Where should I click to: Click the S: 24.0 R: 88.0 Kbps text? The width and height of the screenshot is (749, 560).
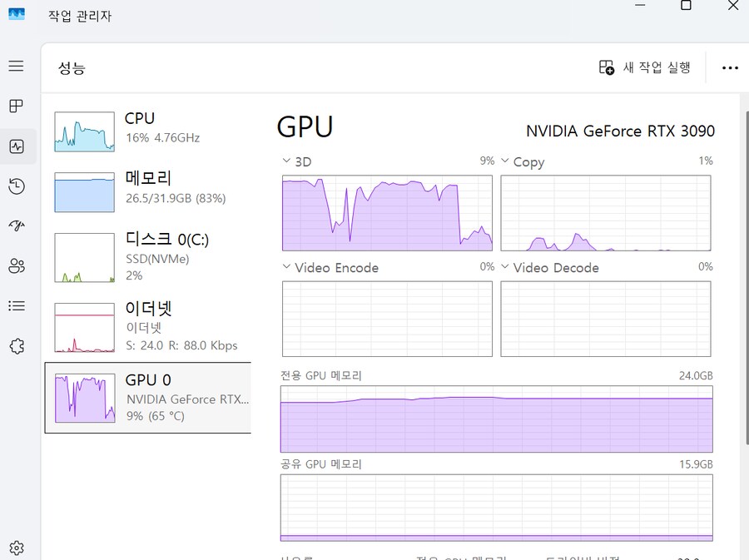(181, 345)
